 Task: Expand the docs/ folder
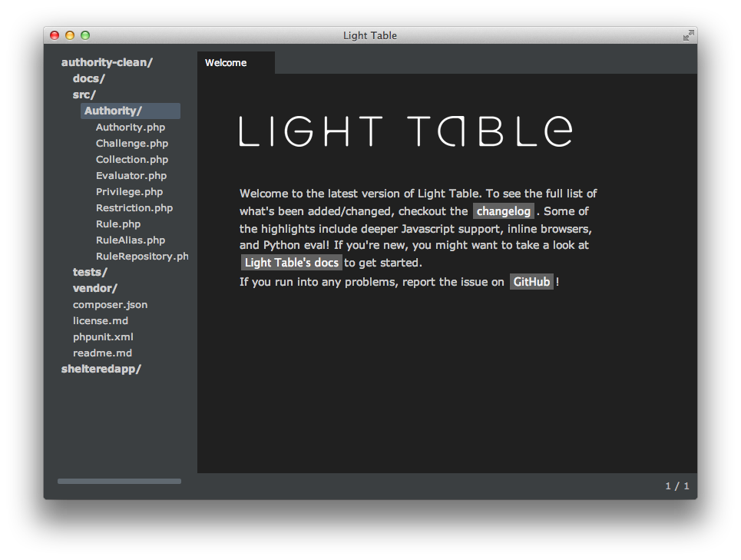[88, 78]
